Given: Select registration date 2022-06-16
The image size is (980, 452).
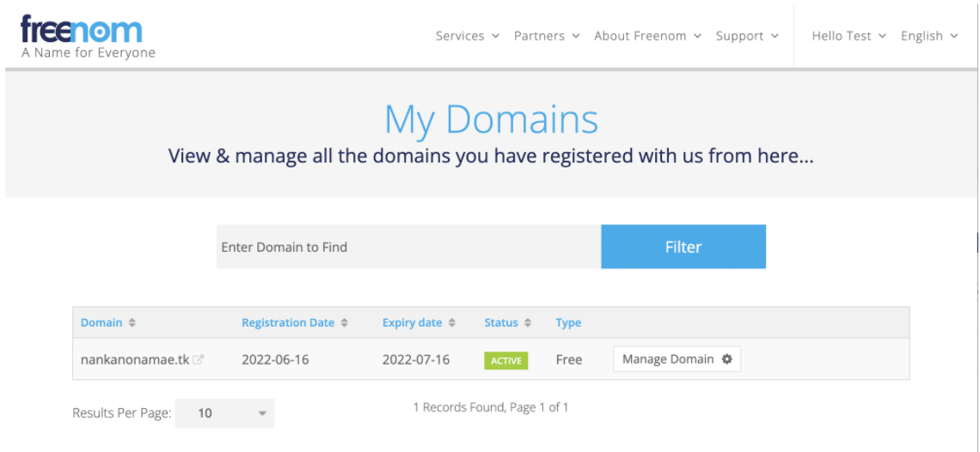Looking at the screenshot, I should [275, 359].
